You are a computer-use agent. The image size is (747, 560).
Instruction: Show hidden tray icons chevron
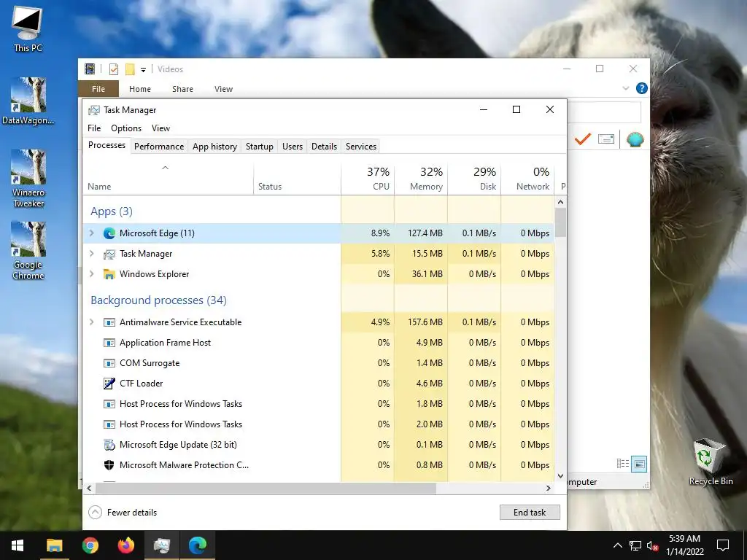point(617,545)
